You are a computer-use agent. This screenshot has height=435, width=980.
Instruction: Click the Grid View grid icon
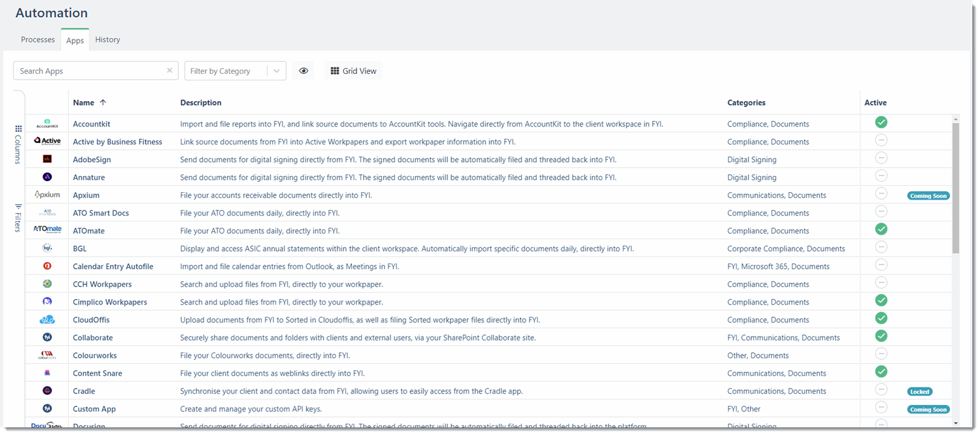pyautogui.click(x=335, y=71)
